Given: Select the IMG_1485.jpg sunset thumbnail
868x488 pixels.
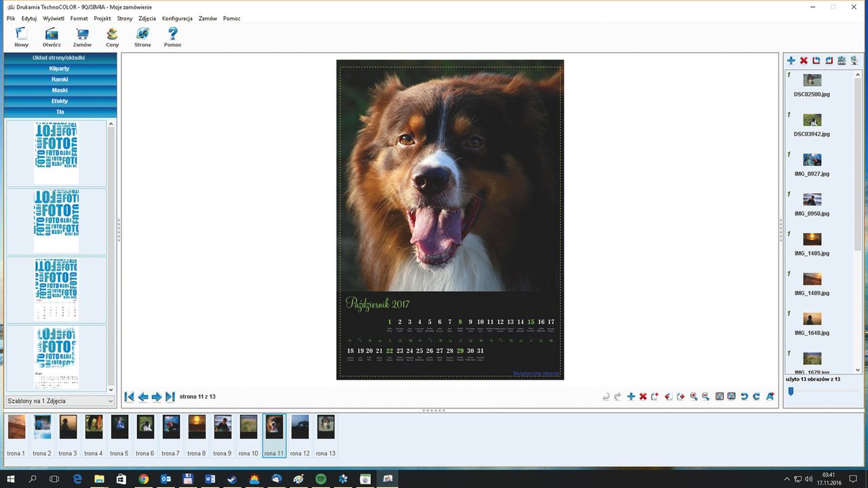Looking at the screenshot, I should point(812,239).
